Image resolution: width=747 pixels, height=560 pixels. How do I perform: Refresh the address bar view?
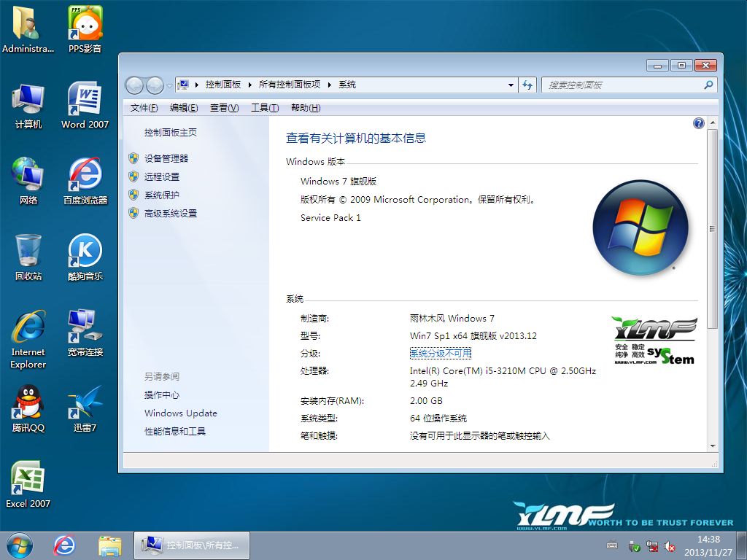[527, 85]
